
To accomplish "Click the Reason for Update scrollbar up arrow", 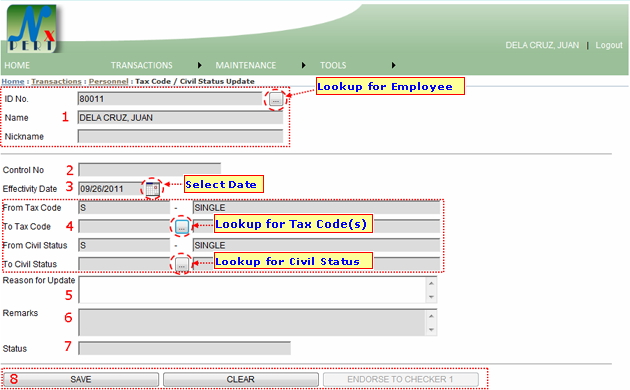I will (x=431, y=283).
